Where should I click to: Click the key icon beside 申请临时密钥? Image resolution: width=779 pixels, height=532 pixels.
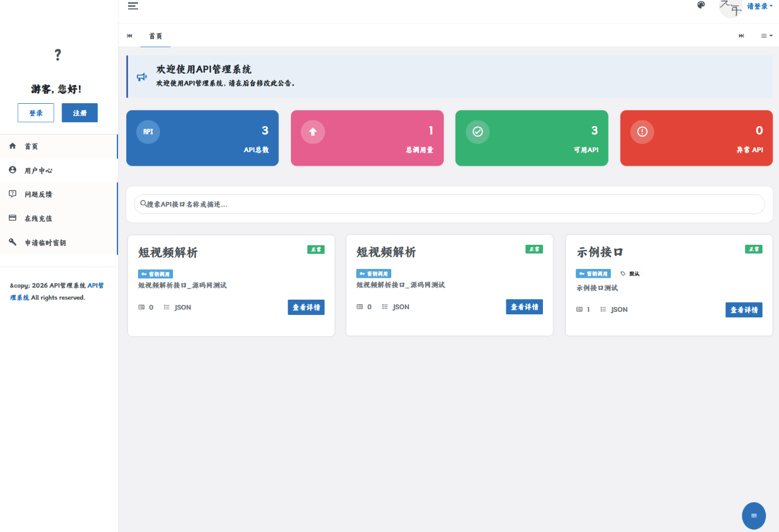pyautogui.click(x=12, y=242)
